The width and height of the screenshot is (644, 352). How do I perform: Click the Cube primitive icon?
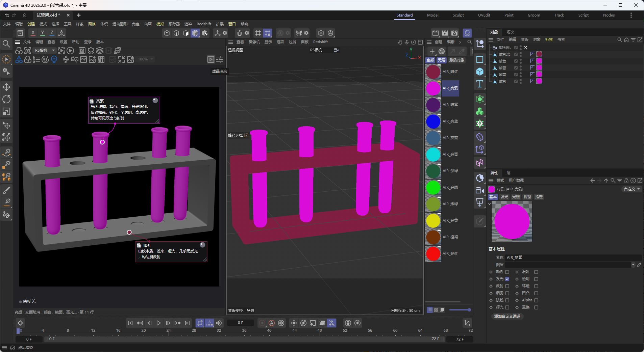(x=480, y=72)
